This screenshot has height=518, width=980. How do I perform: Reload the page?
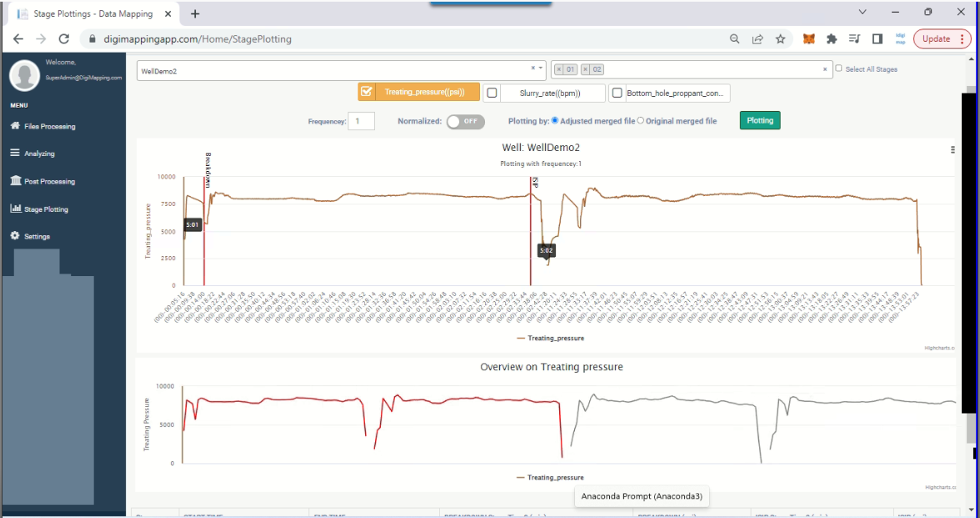(64, 38)
